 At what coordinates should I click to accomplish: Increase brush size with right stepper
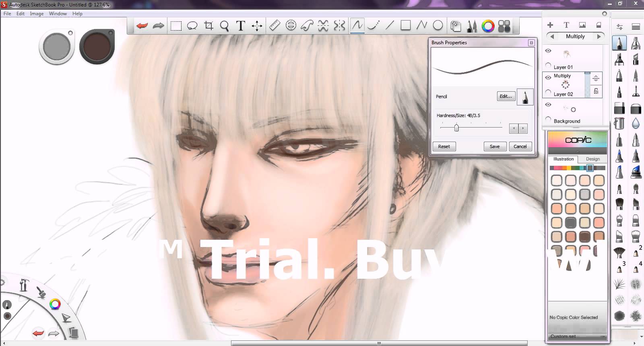point(523,128)
